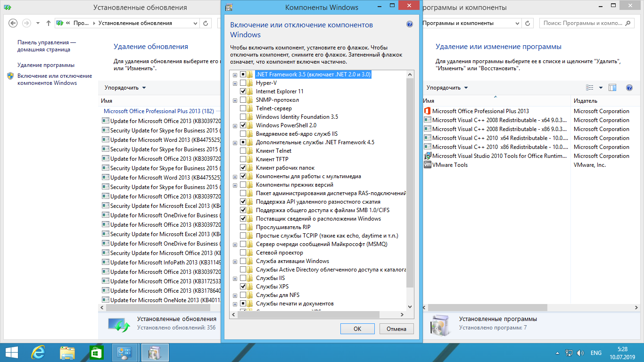This screenshot has width=644, height=362.
Task: Click the shield icon beside Включение или отключение компонентов
Action: coord(10,76)
